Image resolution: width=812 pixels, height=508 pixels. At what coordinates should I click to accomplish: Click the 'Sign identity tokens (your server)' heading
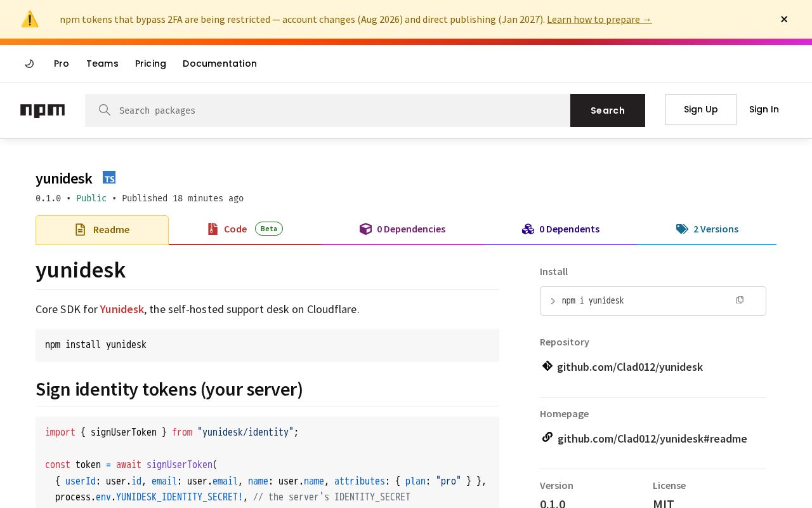(169, 389)
